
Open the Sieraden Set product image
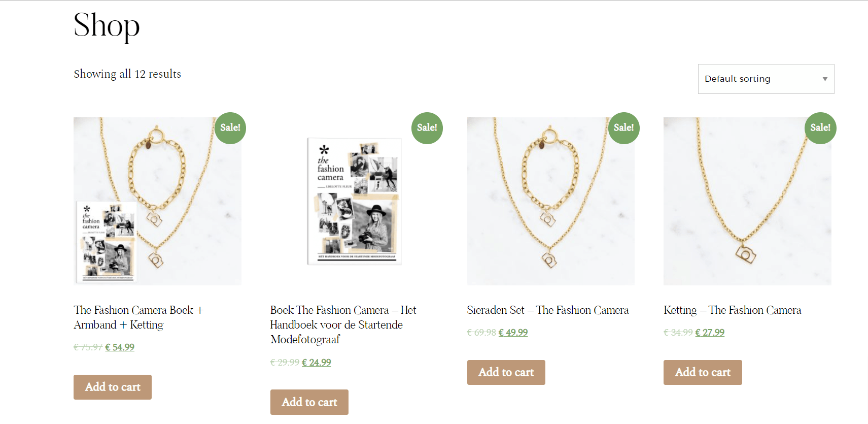pos(550,201)
